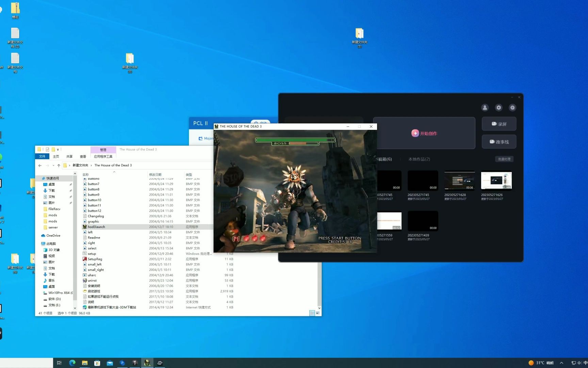
Task: Select 快速访问 in the navigation pane
Action: [x=52, y=178]
